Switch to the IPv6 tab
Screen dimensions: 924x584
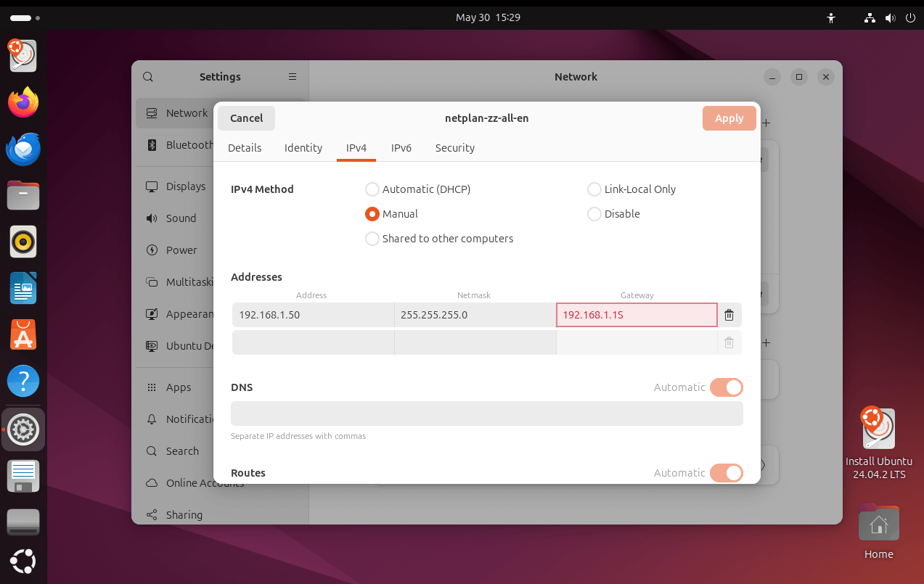pyautogui.click(x=401, y=148)
